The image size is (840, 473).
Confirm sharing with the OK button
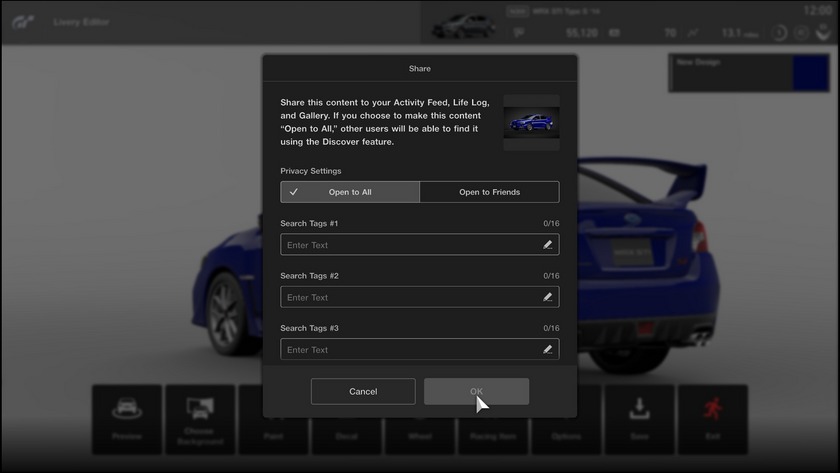pyautogui.click(x=476, y=391)
